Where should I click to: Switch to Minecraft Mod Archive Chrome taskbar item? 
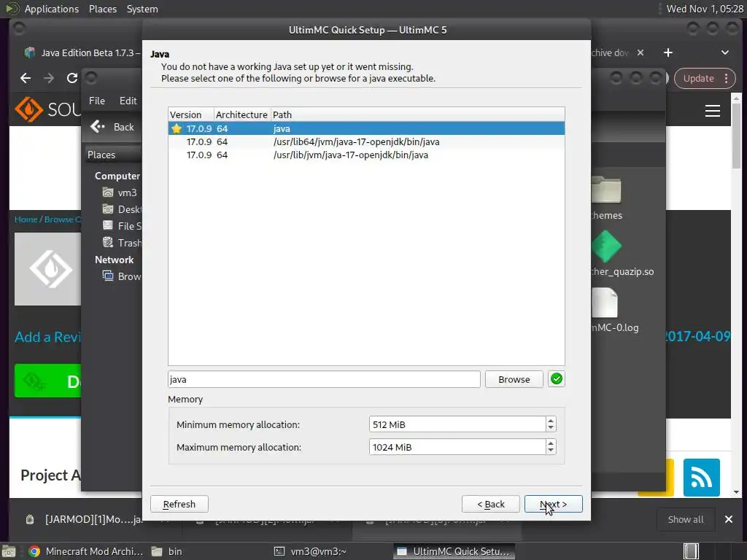(86, 551)
